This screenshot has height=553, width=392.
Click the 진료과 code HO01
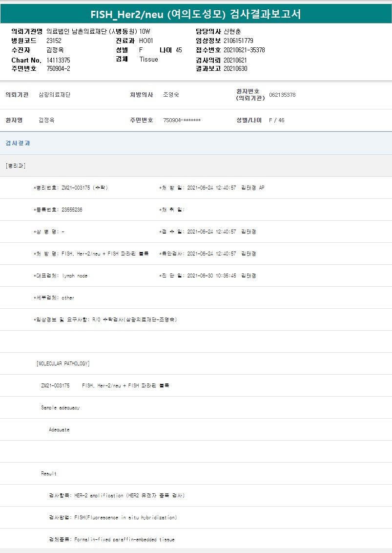146,41
